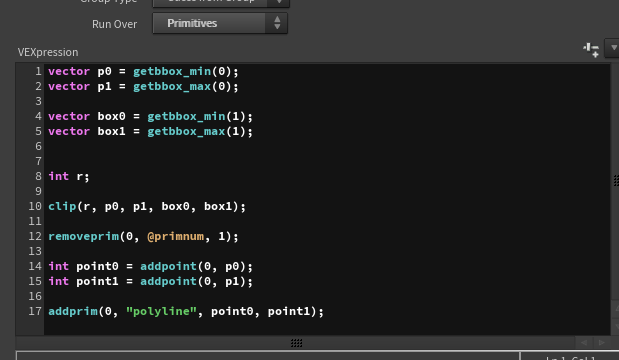Click the Run Over parameter label
This screenshot has width=619, height=360.
pos(114,24)
